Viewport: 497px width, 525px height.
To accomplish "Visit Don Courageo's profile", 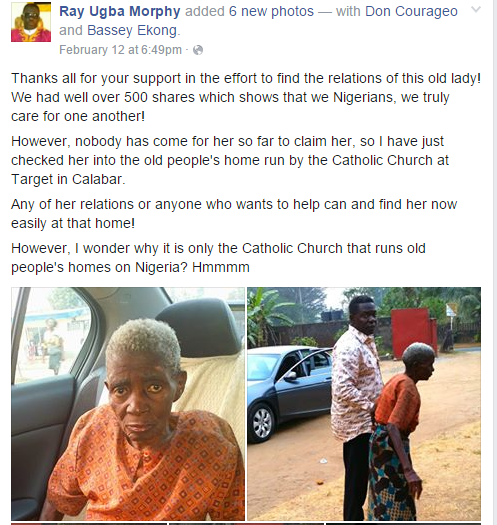I will 411,11.
